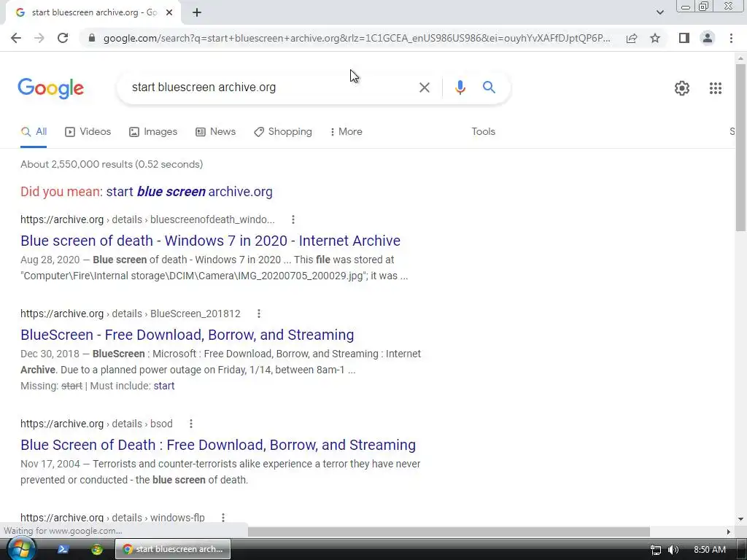The width and height of the screenshot is (747, 560).
Task: Open the side panel icon
Action: pos(684,38)
